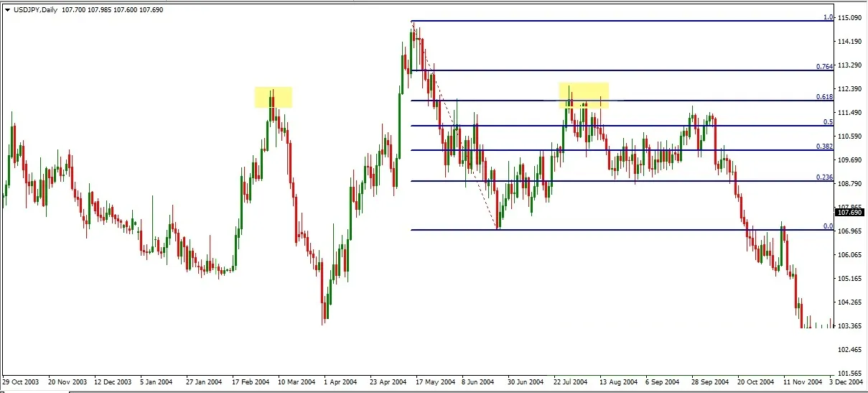Click price 103.365 on the price scale
The image size is (868, 393).
[850, 325]
